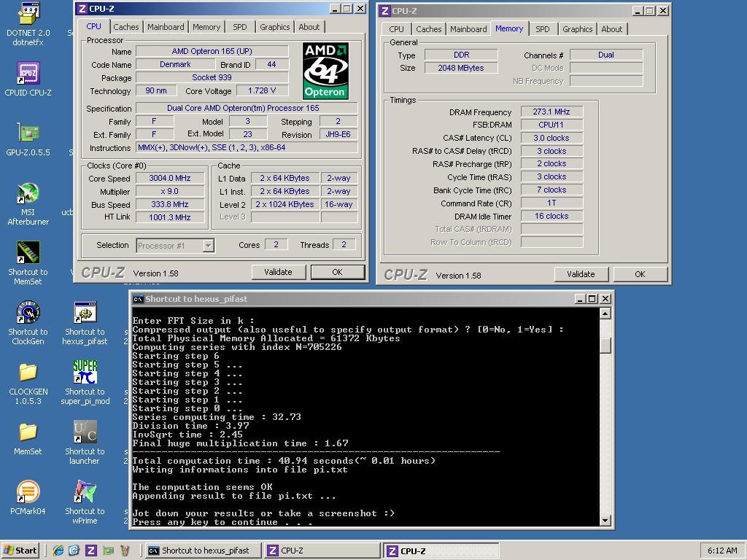747x560 pixels.
Task: Click Validate in the right CPU-Z Memory window
Action: [x=581, y=274]
